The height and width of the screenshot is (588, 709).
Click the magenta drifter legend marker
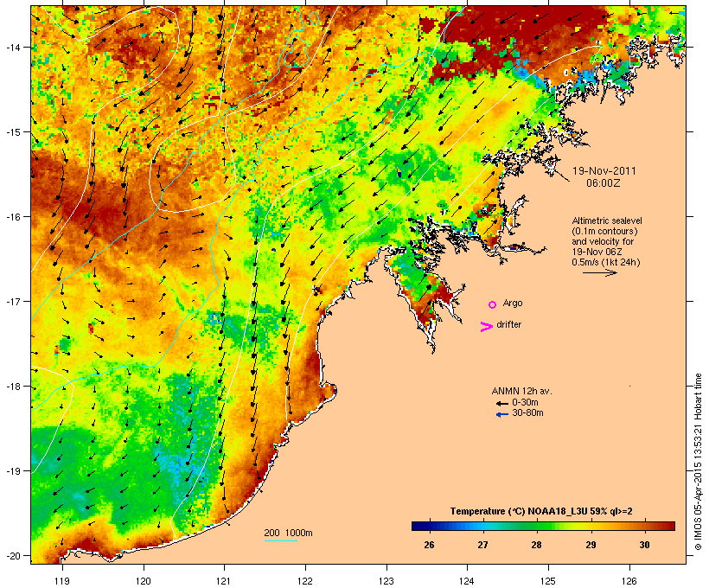click(487, 327)
